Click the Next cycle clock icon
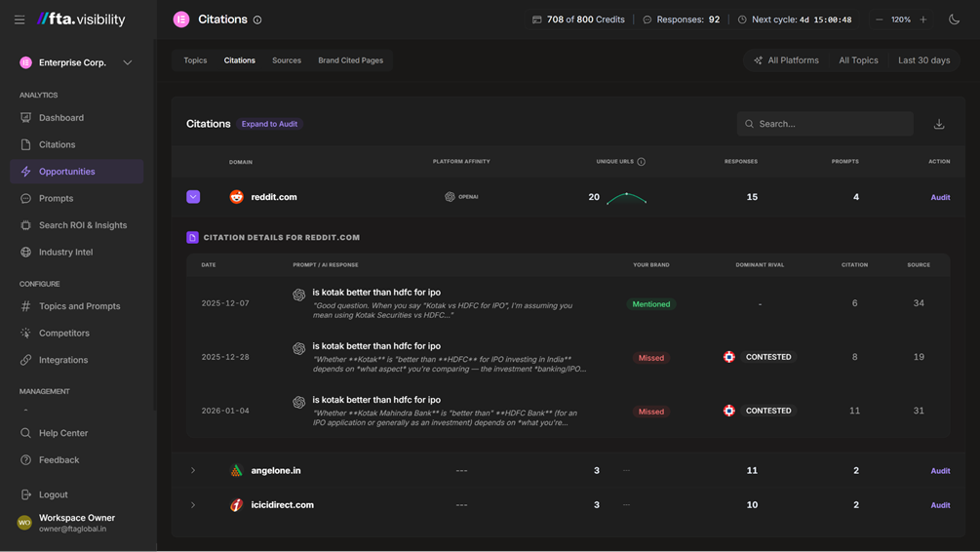Screen dimensions: 980x552 [x=742, y=20]
